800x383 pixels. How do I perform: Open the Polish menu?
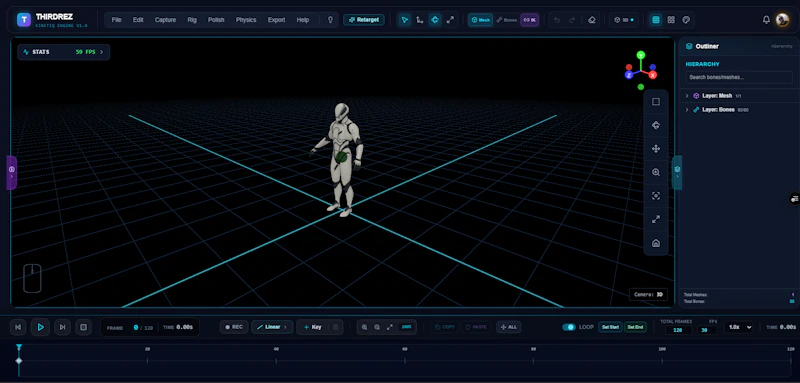(216, 20)
